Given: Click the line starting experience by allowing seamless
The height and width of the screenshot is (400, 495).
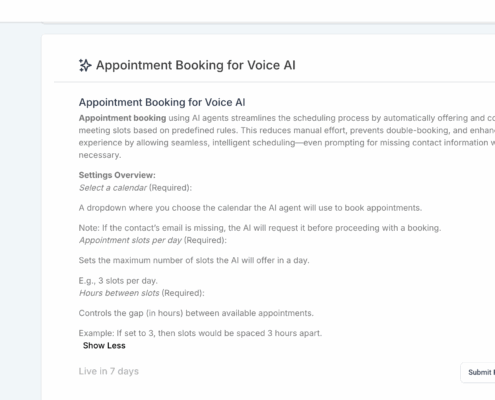Looking at the screenshot, I should click(287, 143).
